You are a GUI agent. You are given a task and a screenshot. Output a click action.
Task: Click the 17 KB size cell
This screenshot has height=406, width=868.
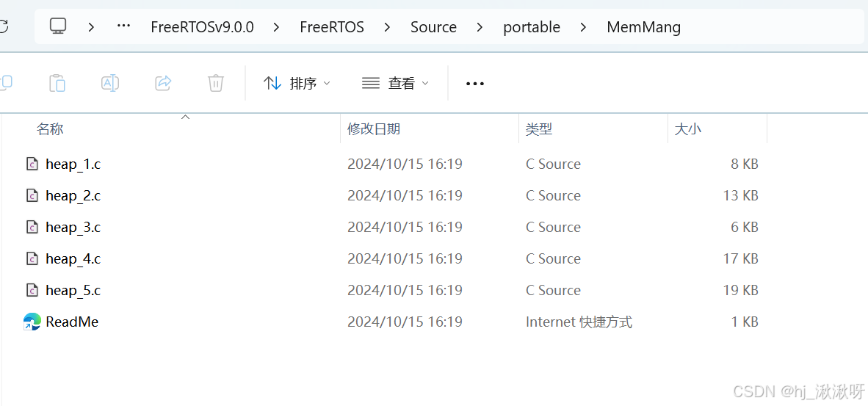741,259
